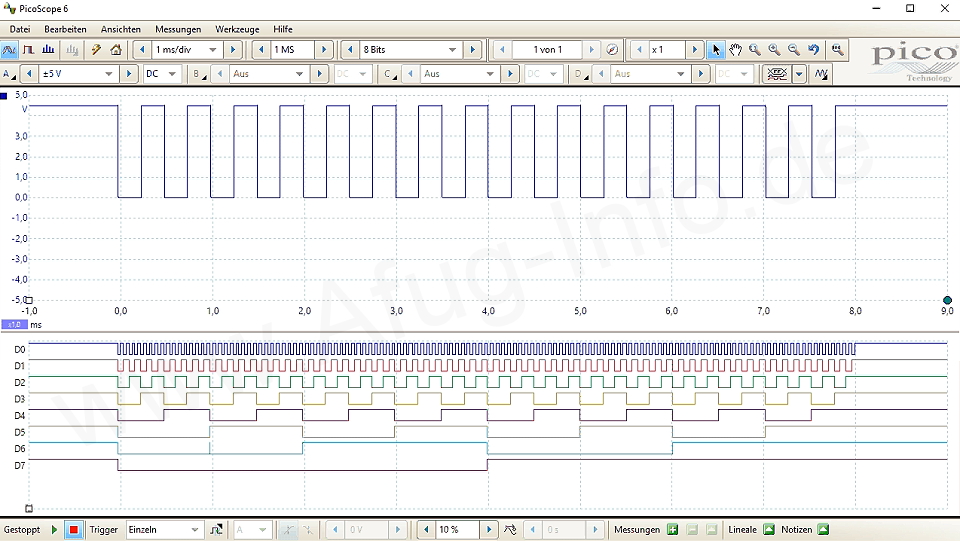Screen dimensions: 960x541
Task: Click zoom to full view icon
Action: pos(837,50)
